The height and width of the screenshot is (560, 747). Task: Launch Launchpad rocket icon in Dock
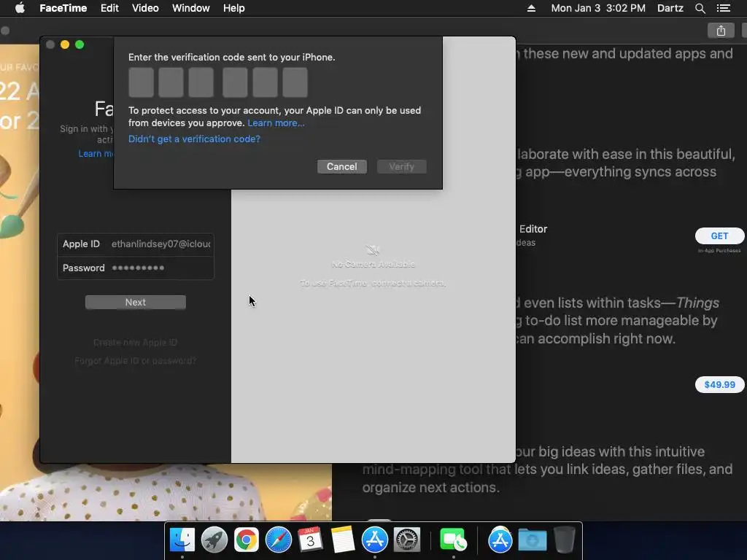tap(214, 540)
